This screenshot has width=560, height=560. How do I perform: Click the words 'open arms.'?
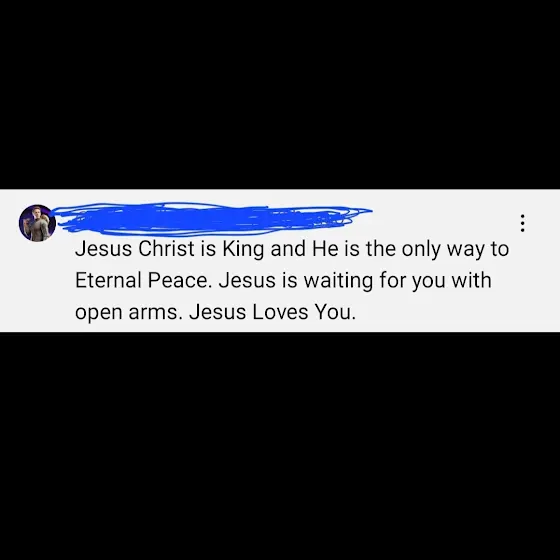pos(126,312)
